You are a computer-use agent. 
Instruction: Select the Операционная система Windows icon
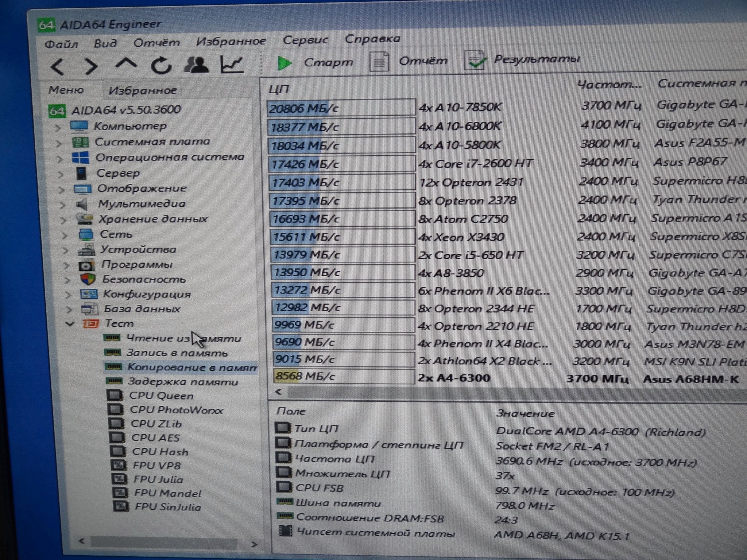click(81, 158)
